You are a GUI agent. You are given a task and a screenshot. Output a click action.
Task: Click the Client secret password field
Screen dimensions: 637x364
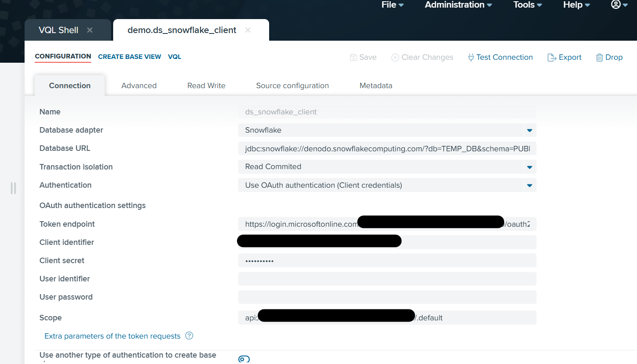tap(387, 261)
